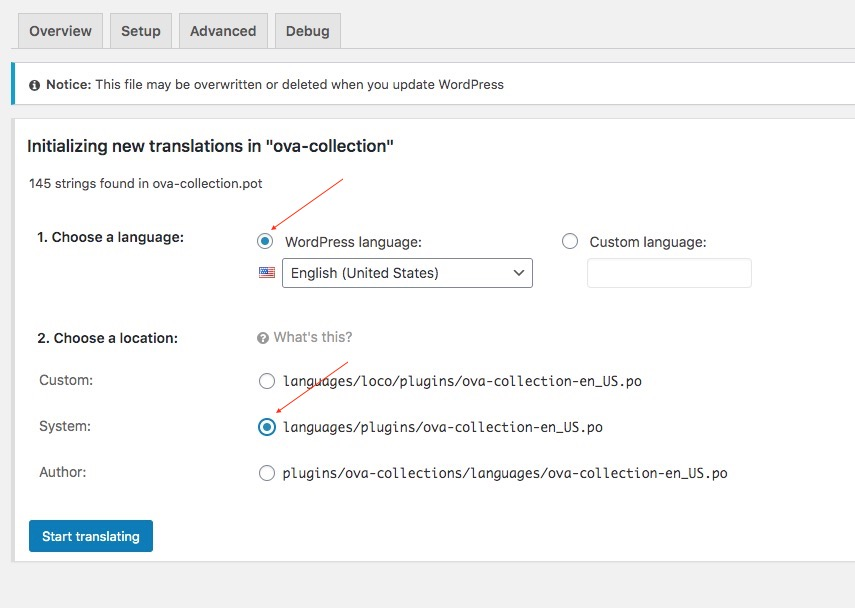Click the "WordPress language:" label text
The height and width of the screenshot is (608, 855).
tap(353, 242)
